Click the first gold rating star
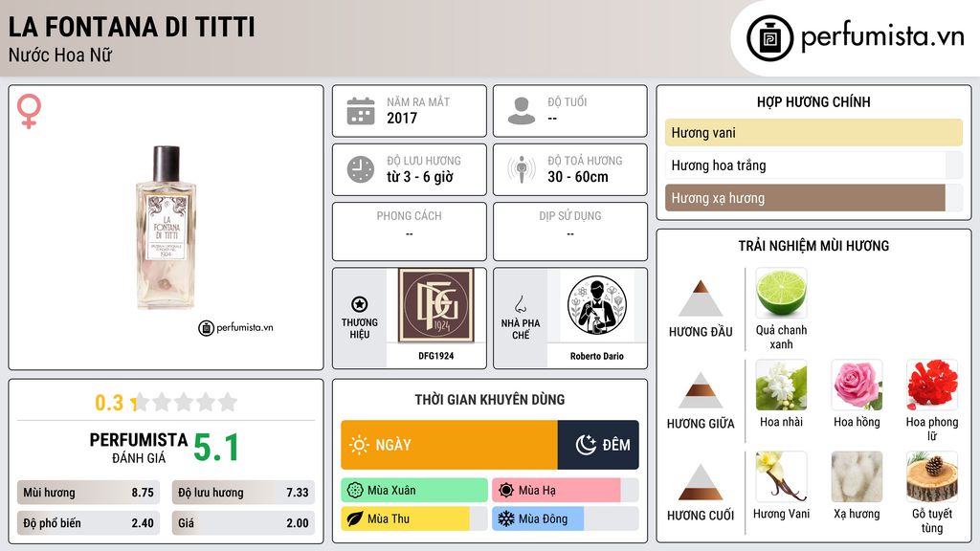 138,402
